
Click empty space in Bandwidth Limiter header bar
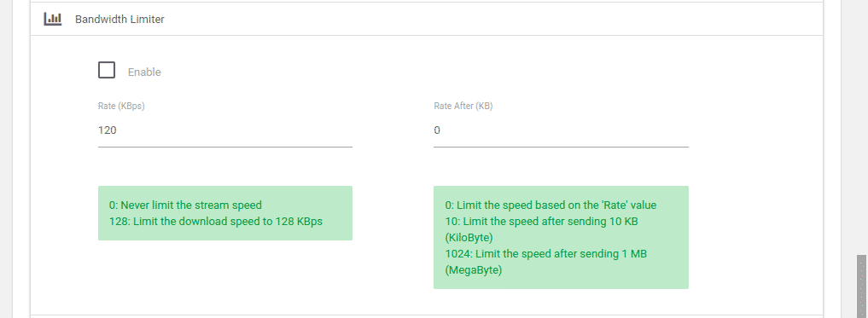click(x=492, y=20)
